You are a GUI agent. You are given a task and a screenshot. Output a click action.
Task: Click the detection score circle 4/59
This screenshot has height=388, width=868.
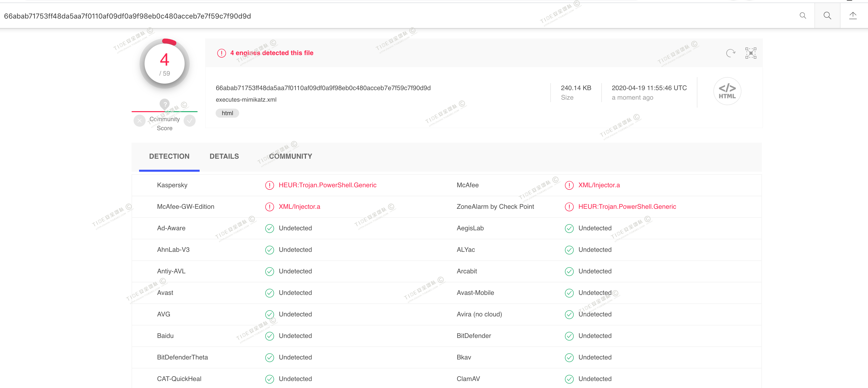pyautogui.click(x=164, y=64)
